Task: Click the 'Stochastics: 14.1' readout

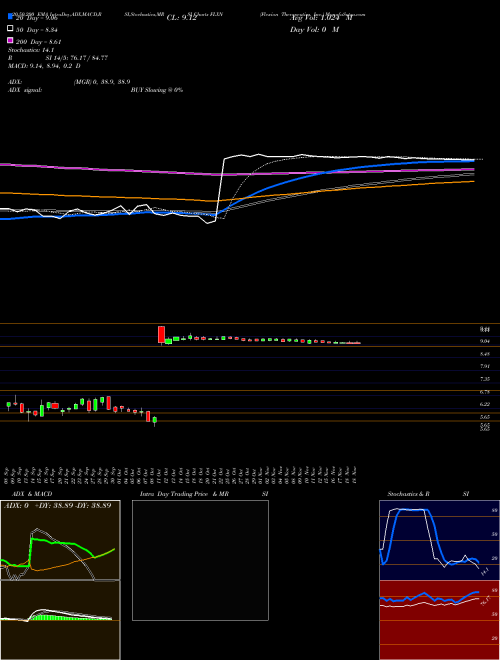Action: [31, 50]
